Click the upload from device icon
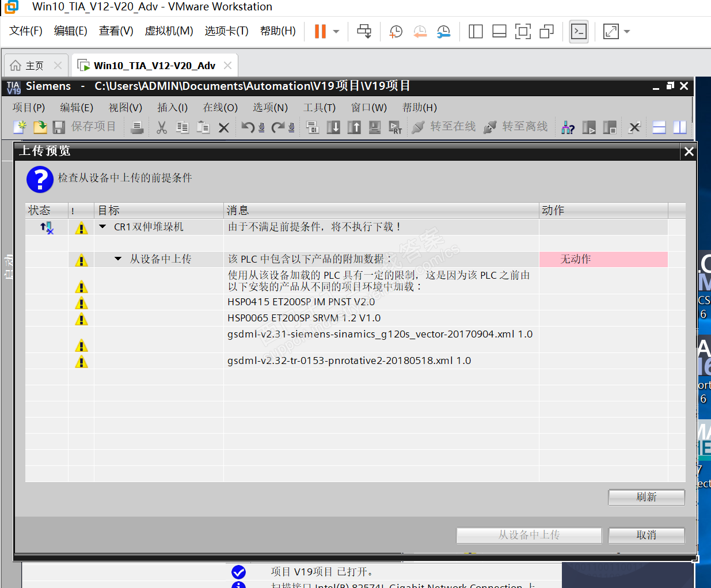Image resolution: width=711 pixels, height=588 pixels. (x=354, y=127)
